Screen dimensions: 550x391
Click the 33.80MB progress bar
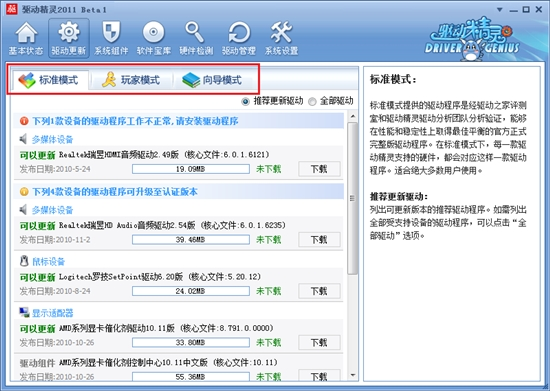191,343
